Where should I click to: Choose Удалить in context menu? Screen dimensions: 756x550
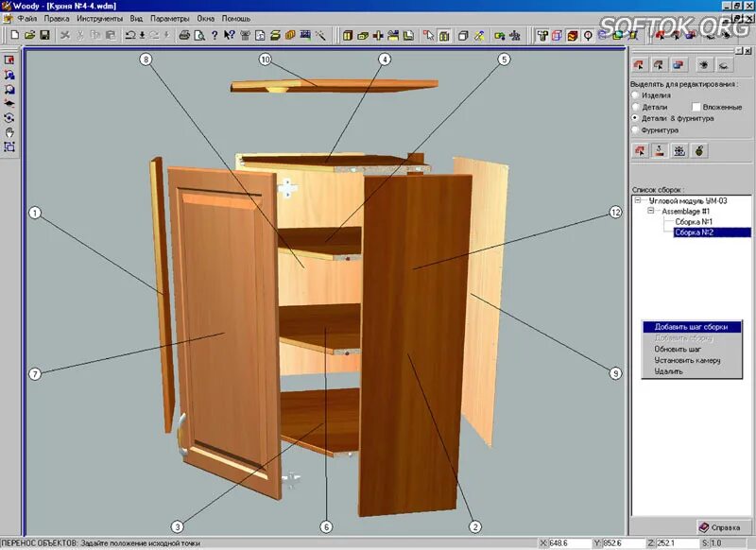[692, 371]
